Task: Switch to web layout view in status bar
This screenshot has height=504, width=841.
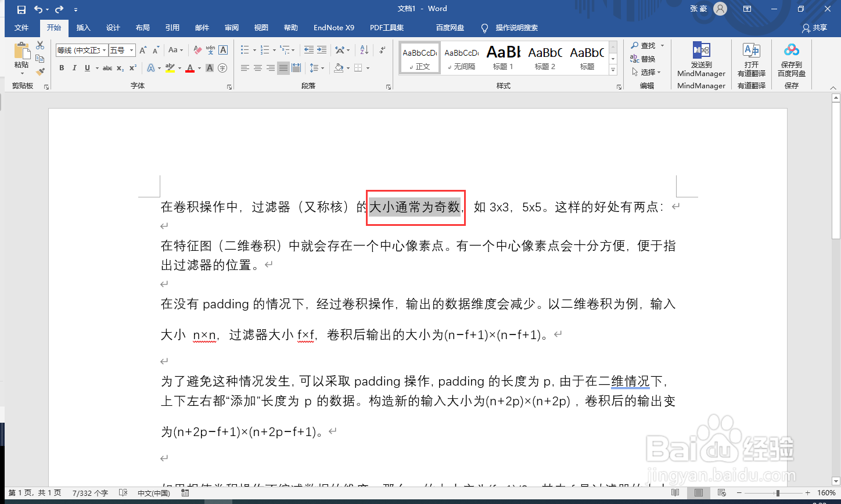Action: coord(722,493)
